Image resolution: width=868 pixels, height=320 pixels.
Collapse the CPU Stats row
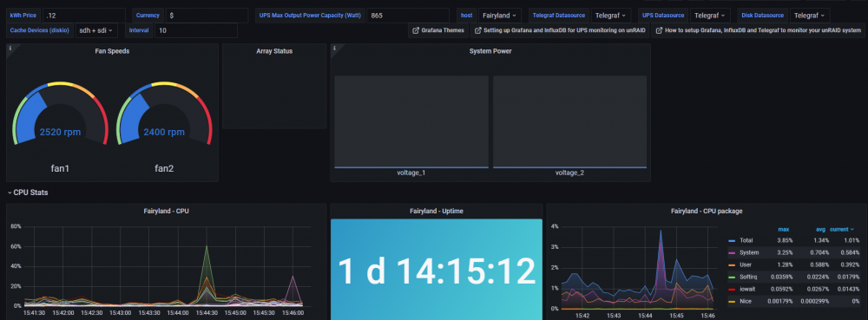(28, 193)
